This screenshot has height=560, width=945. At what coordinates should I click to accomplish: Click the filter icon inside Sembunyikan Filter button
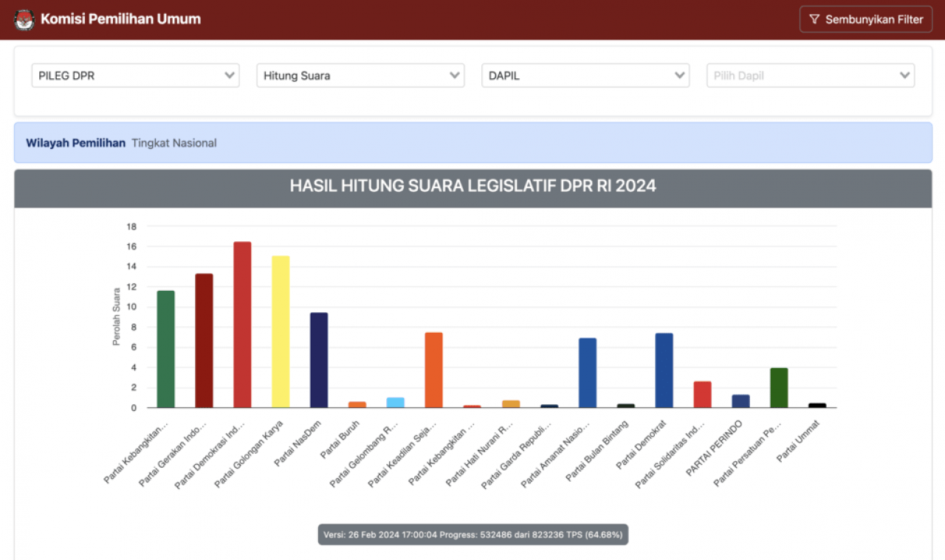click(814, 19)
